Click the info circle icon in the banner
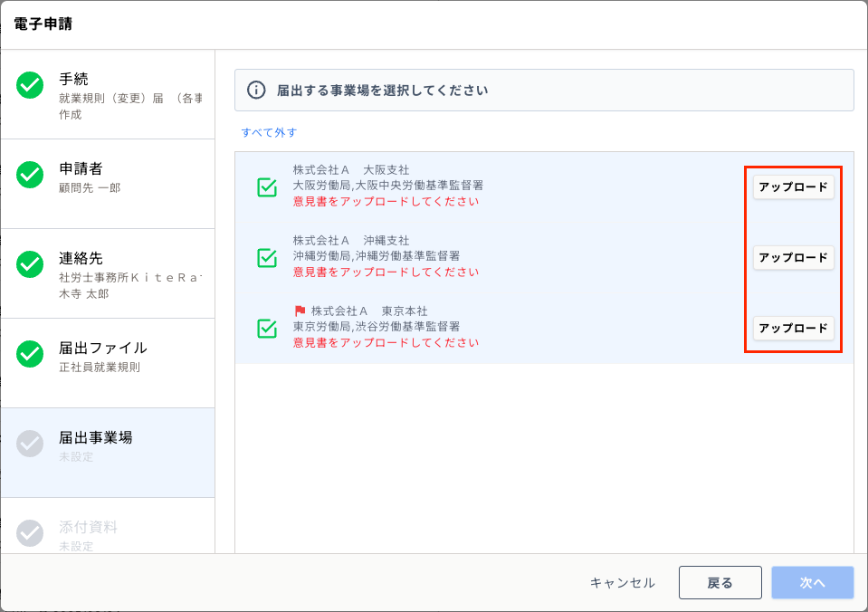 (x=256, y=90)
